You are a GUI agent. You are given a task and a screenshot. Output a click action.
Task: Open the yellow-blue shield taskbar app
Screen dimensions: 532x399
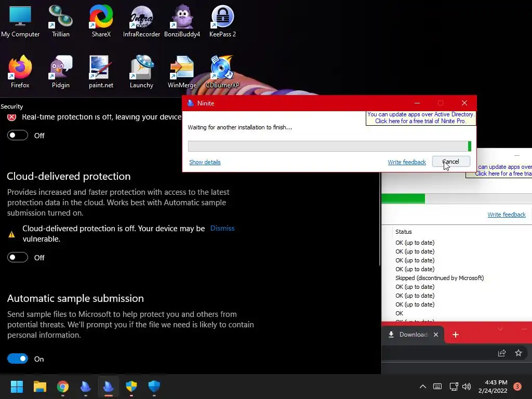131,386
